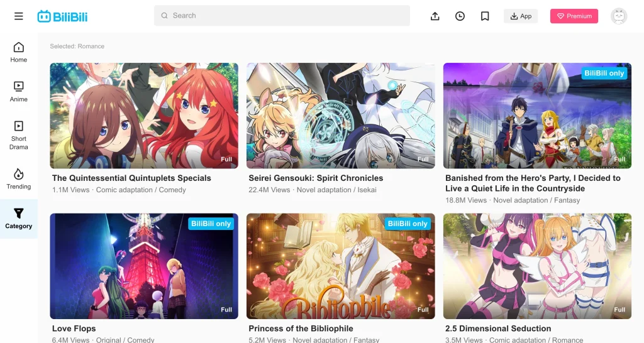Open the Trending sidebar section
The height and width of the screenshot is (343, 644).
click(18, 179)
